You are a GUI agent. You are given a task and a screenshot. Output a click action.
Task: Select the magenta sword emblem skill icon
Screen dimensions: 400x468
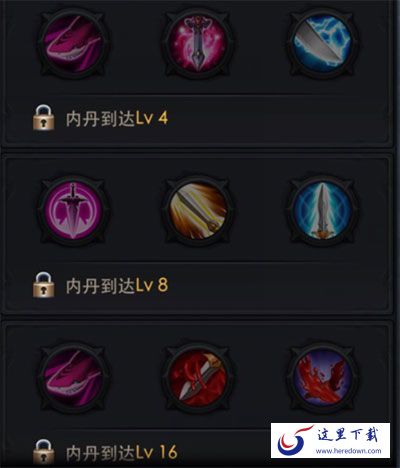click(x=74, y=211)
